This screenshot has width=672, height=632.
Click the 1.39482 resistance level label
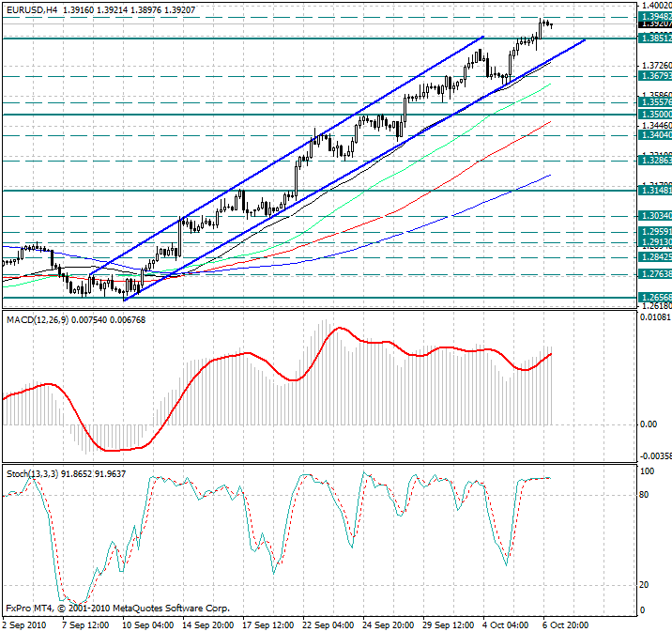coord(654,16)
